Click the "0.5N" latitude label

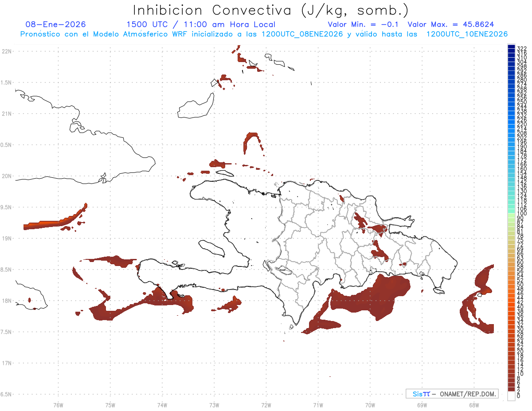[7, 145]
